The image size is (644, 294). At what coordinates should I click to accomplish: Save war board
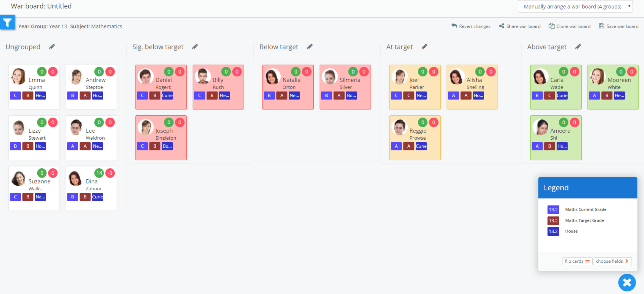[619, 26]
